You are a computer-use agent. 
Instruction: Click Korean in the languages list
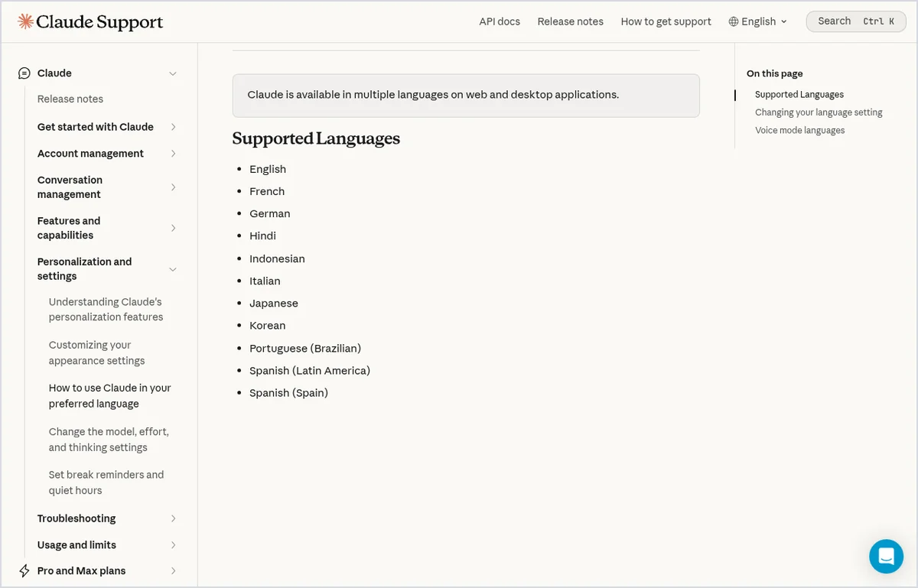click(267, 326)
